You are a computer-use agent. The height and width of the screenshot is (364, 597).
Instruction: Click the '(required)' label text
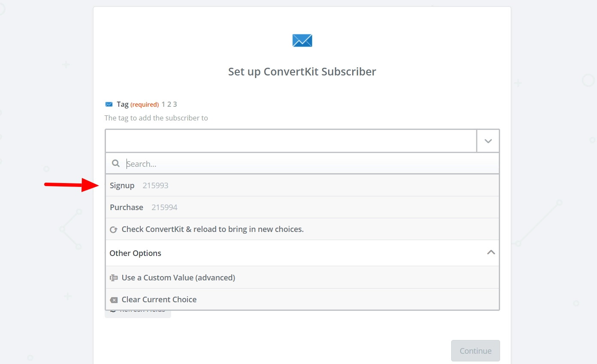click(145, 104)
